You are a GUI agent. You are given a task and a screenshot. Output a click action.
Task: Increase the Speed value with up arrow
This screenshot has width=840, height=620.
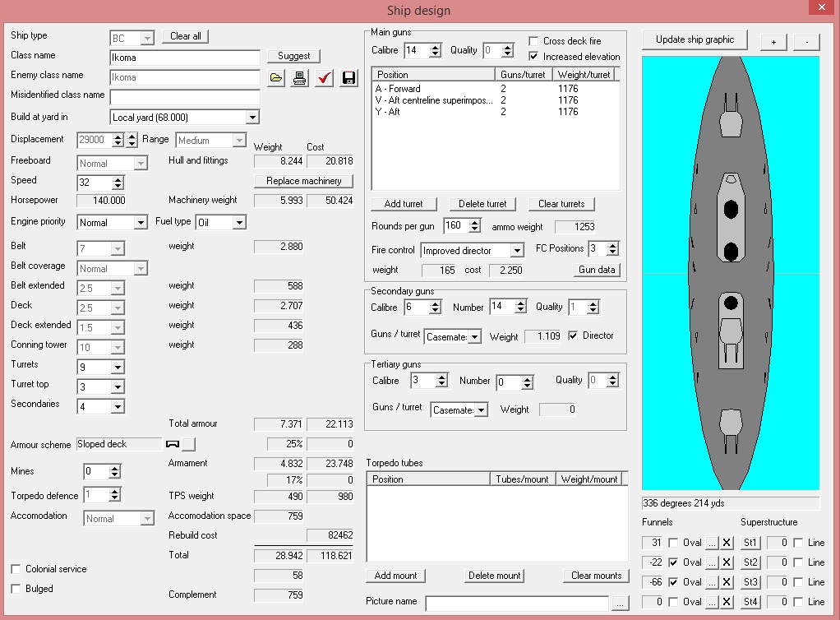118,179
